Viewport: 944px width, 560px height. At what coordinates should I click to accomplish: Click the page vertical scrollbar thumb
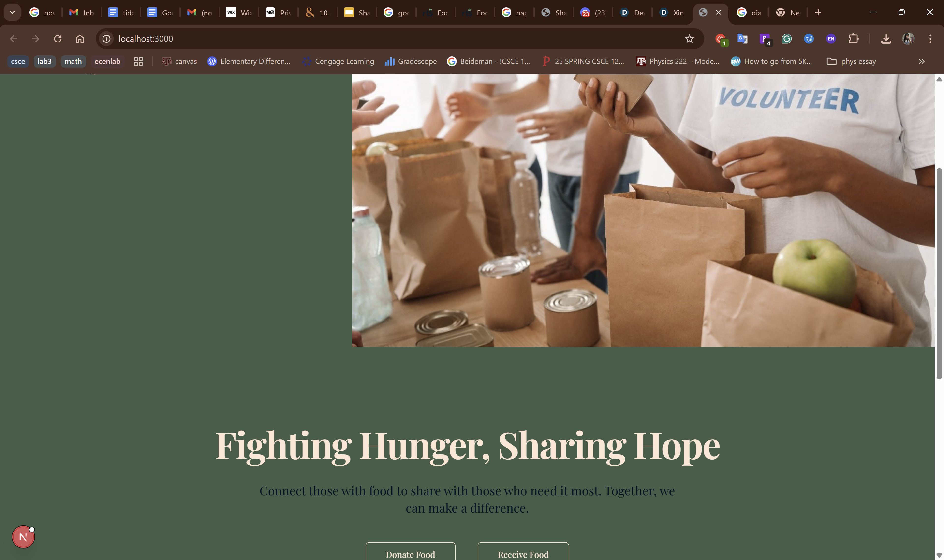pos(939,274)
